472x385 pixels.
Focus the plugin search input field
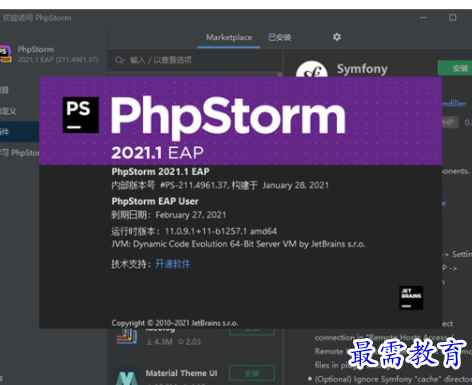(x=195, y=60)
